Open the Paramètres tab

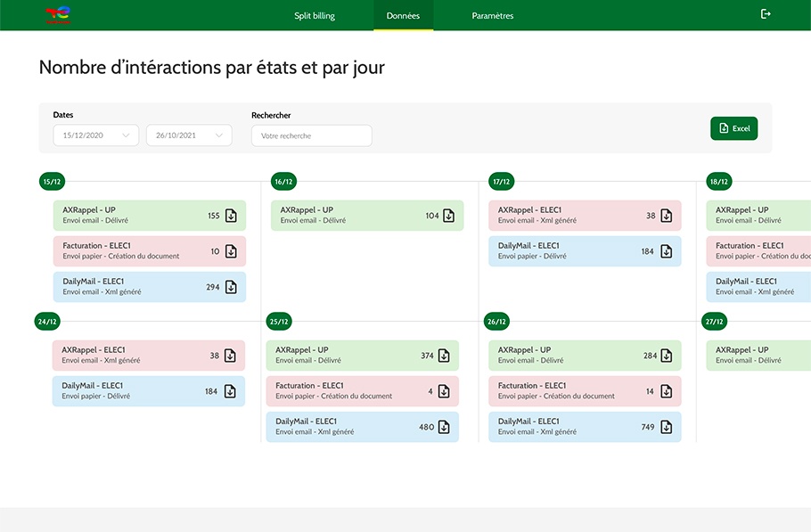pyautogui.click(x=492, y=16)
